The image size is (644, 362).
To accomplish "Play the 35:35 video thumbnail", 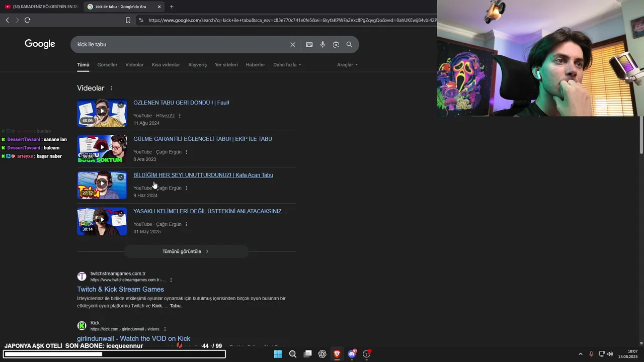I will [102, 149].
